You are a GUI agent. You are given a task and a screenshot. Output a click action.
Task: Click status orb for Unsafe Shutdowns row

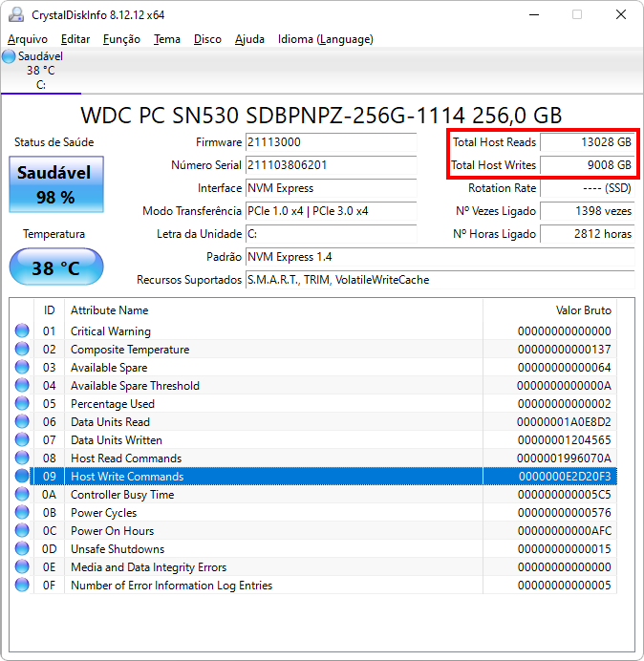22,548
